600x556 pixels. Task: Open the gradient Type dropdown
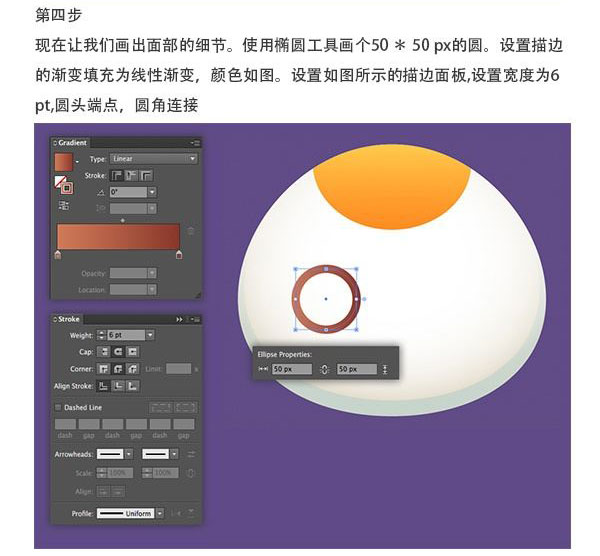tap(154, 158)
